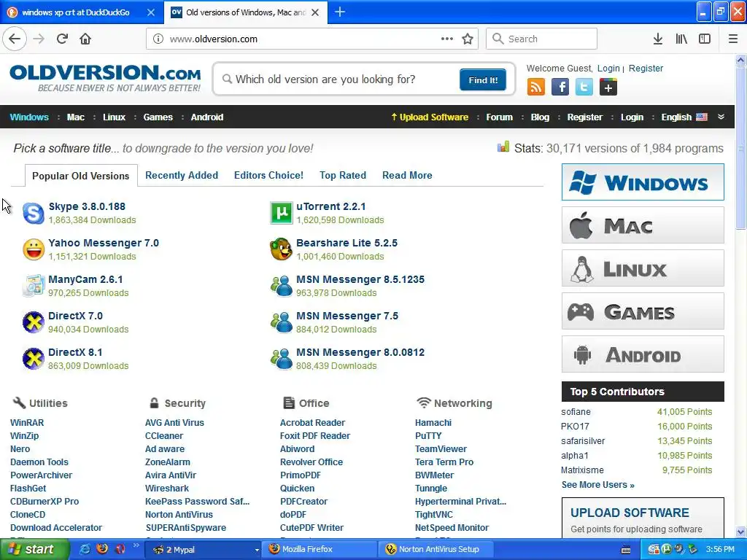Open the Windows platform banner
747x560 pixels.
point(643,182)
